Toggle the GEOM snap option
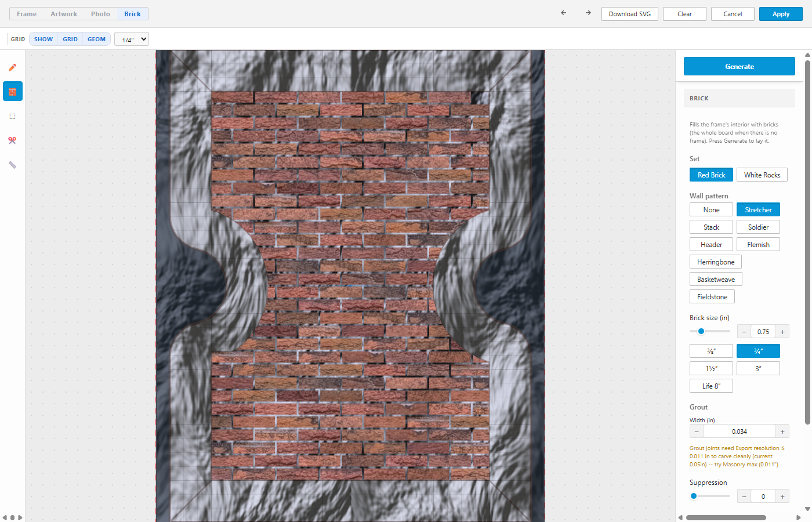 pyautogui.click(x=97, y=39)
